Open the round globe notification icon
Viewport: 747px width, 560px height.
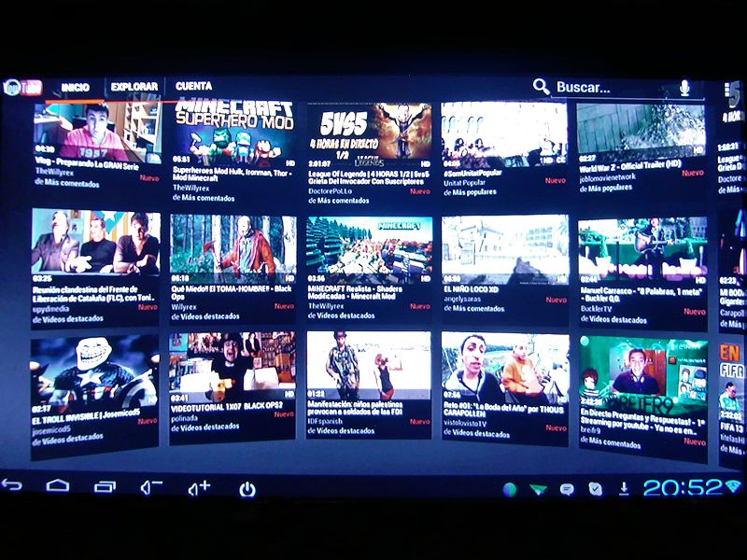click(x=509, y=489)
